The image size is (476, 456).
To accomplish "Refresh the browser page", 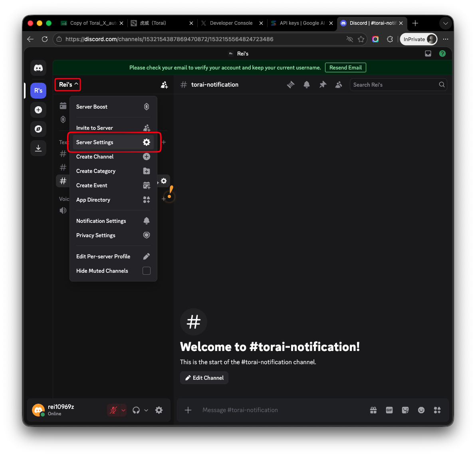I will tap(45, 39).
